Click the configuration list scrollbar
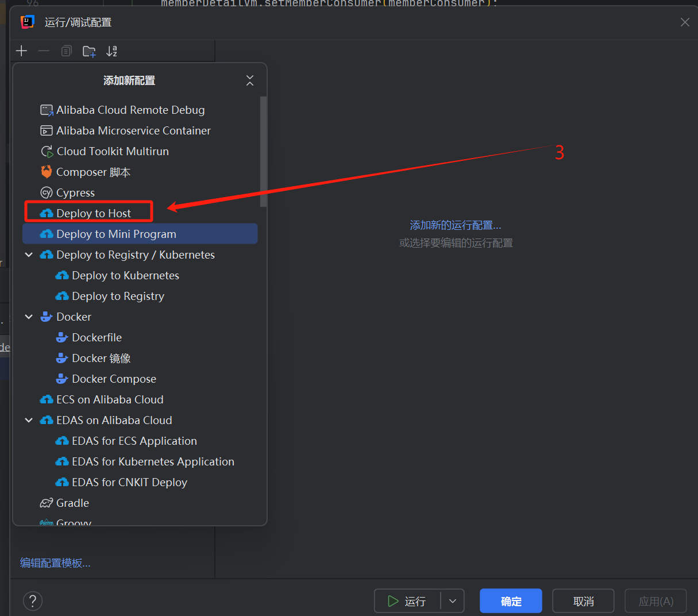698x616 pixels. click(263, 152)
